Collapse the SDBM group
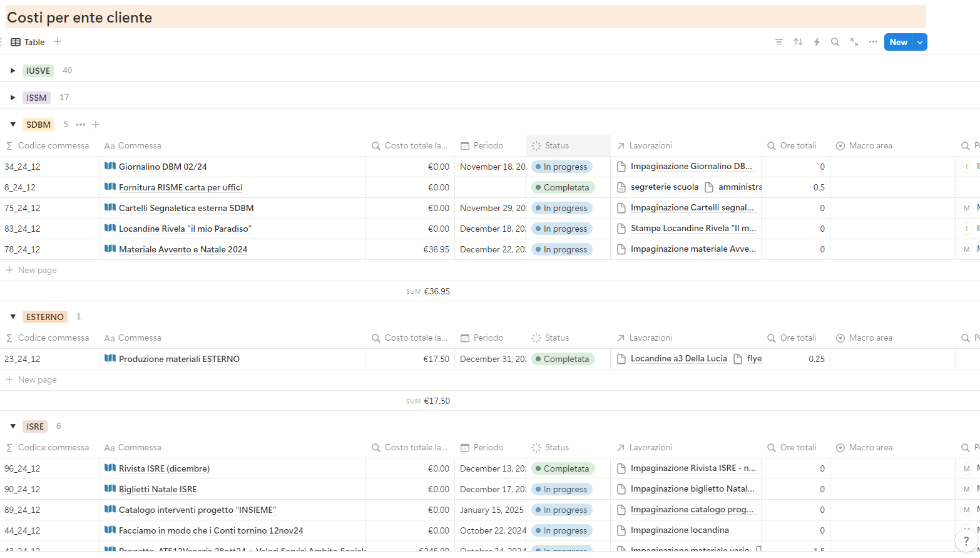Image resolution: width=980 pixels, height=558 pixels. coord(13,125)
